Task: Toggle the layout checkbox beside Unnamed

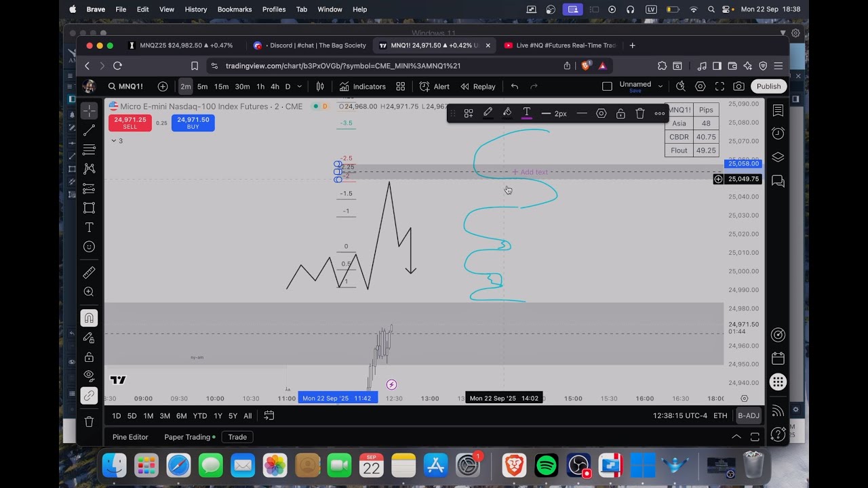Action: (607, 86)
